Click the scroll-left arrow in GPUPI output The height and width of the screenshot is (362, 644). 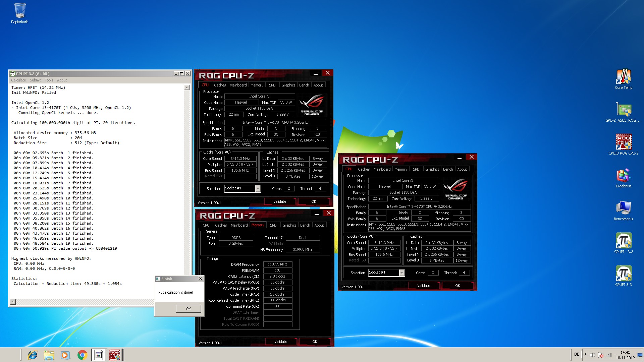pos(13,302)
